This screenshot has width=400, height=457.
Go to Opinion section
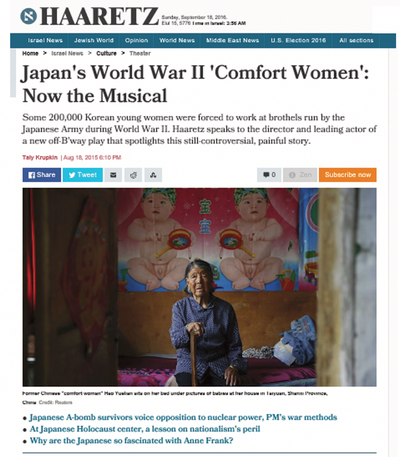click(136, 40)
